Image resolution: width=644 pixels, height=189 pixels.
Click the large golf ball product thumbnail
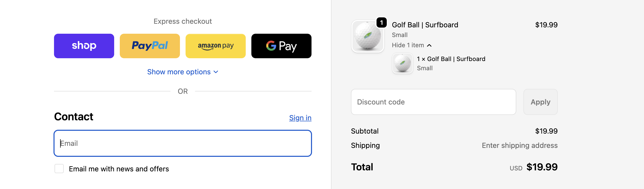coord(368,36)
